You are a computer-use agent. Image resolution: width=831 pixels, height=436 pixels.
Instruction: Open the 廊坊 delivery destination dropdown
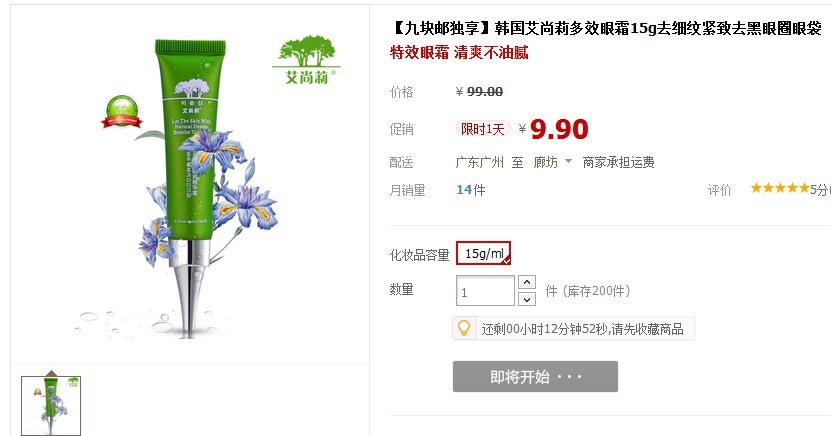tap(552, 162)
